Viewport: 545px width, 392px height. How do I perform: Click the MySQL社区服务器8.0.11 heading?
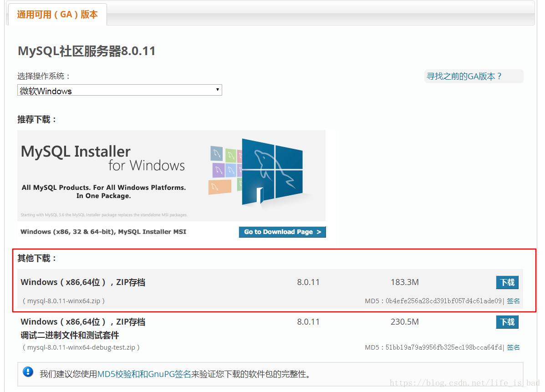coord(87,51)
